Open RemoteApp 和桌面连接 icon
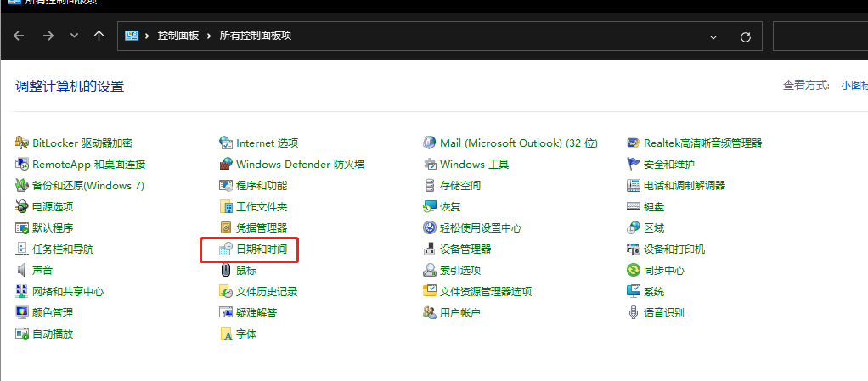This screenshot has height=381, width=868. pyautogui.click(x=21, y=165)
